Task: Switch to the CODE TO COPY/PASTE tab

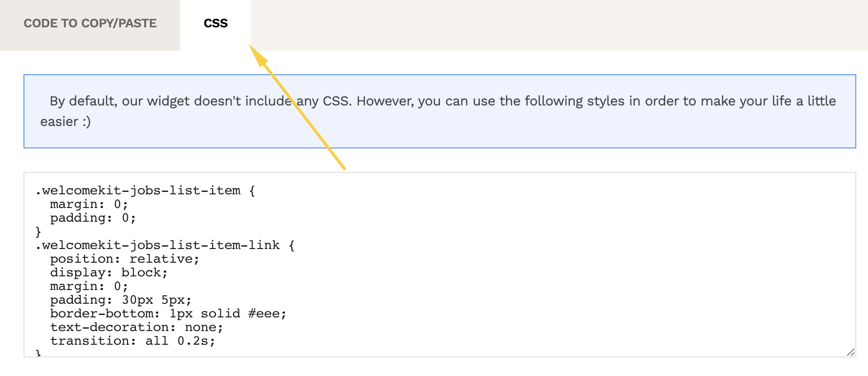Action: click(x=90, y=23)
